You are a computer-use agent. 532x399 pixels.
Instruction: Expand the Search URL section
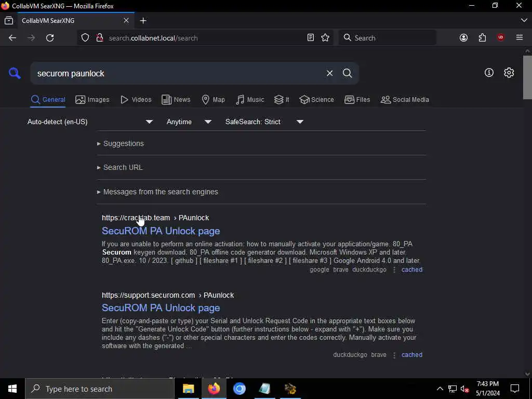pos(120,168)
